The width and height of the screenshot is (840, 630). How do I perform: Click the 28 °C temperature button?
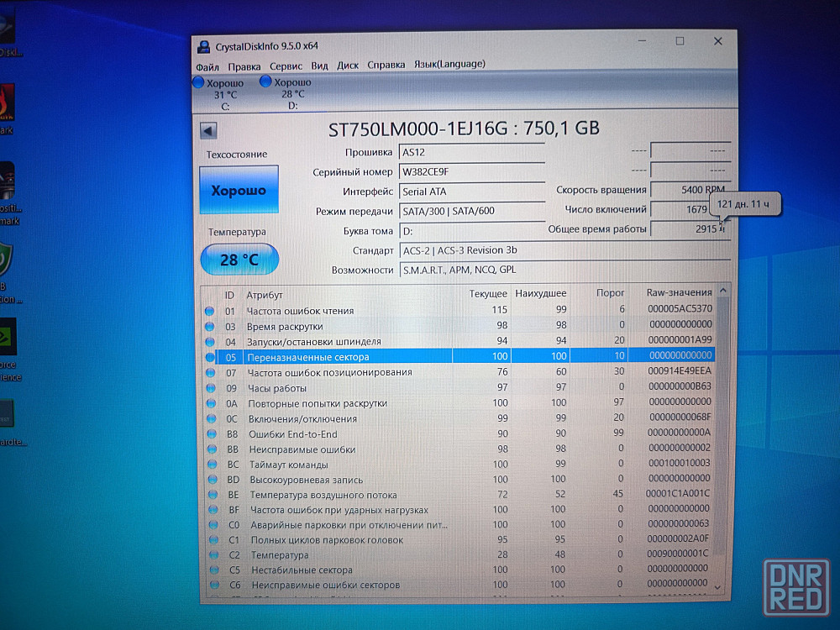[x=239, y=260]
